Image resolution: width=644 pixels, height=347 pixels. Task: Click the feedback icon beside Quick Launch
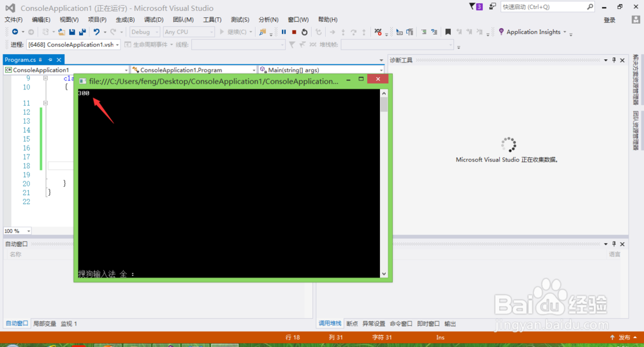pyautogui.click(x=493, y=6)
